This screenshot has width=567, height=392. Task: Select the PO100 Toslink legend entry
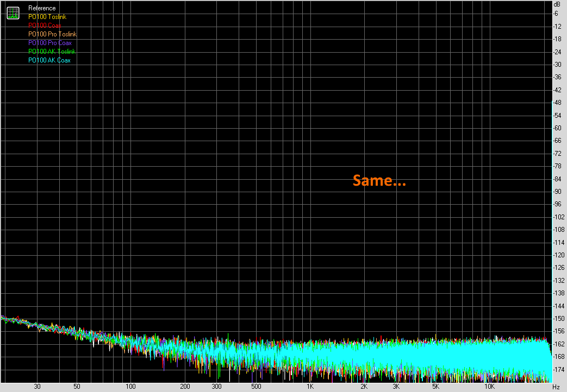click(47, 17)
